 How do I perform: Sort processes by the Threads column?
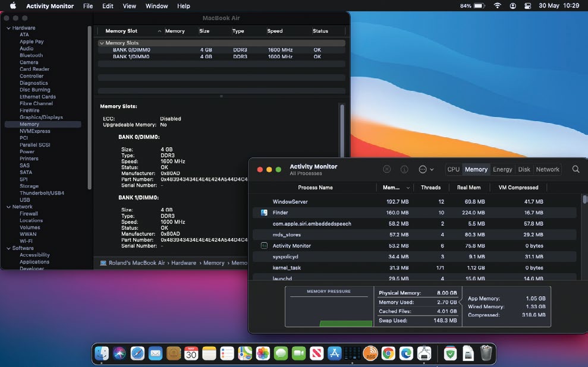click(430, 187)
